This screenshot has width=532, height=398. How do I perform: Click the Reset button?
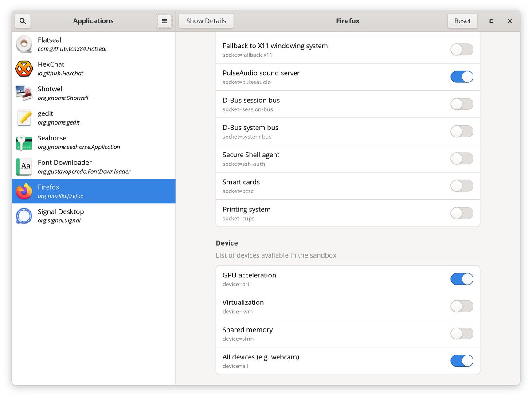(462, 21)
